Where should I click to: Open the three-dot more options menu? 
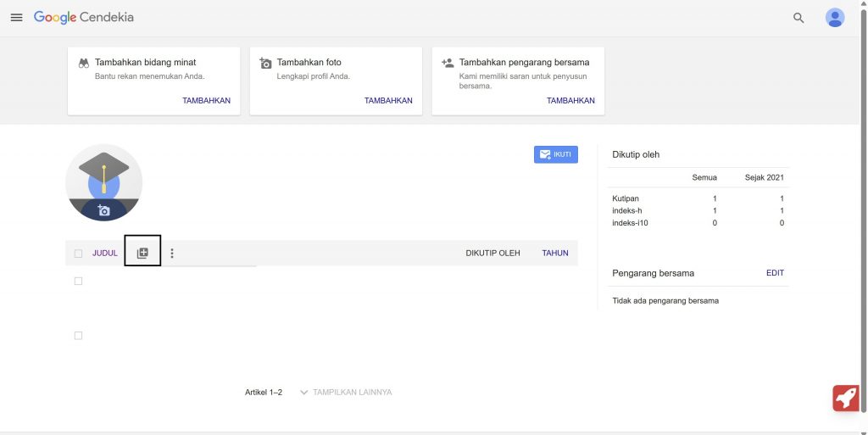(171, 253)
